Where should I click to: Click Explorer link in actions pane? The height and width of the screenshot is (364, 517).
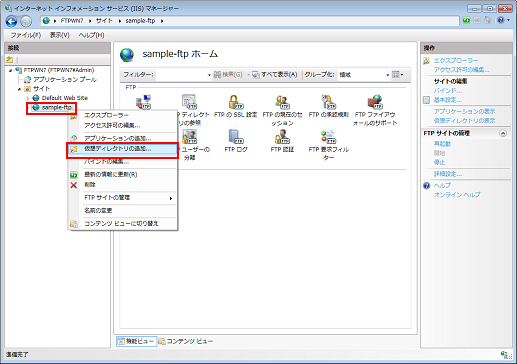tap(456, 61)
